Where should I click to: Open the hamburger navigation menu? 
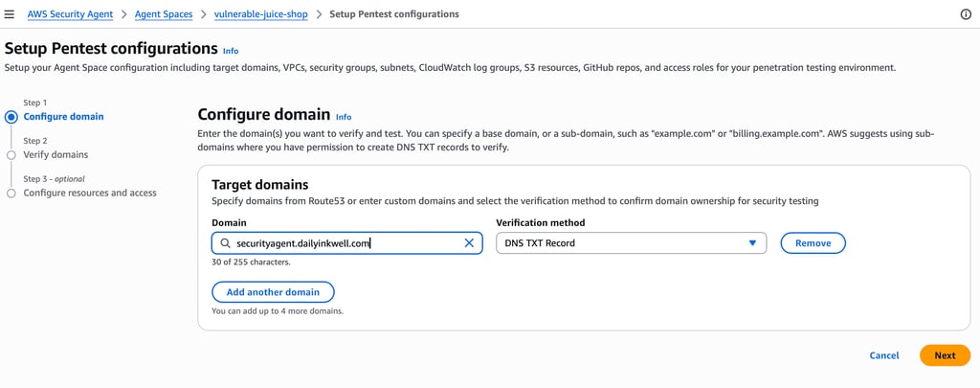[x=10, y=14]
